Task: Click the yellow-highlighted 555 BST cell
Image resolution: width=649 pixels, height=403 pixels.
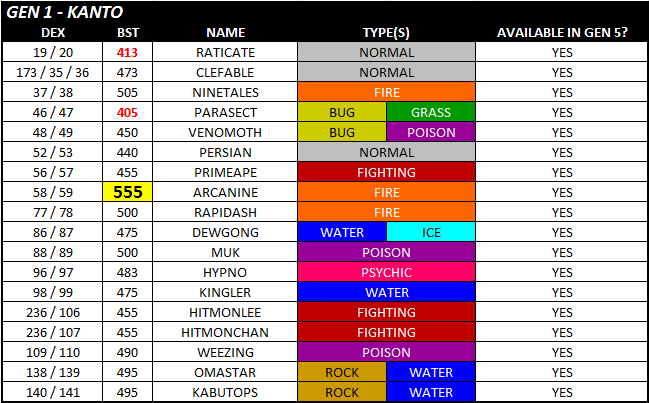Action: pos(127,192)
